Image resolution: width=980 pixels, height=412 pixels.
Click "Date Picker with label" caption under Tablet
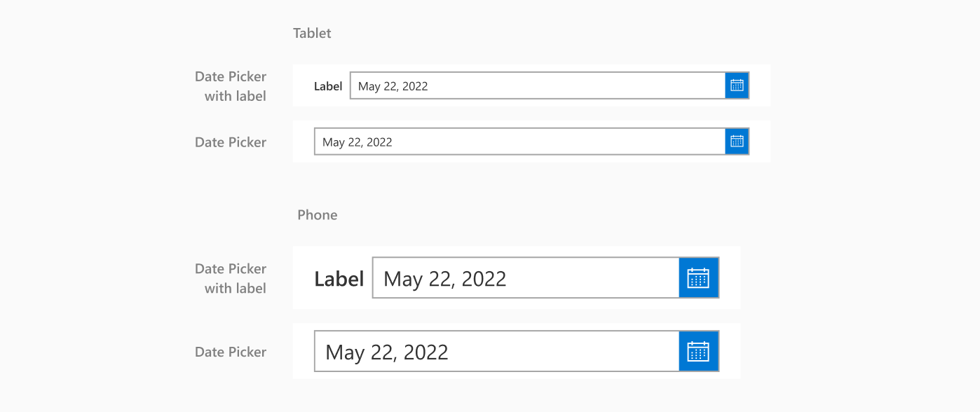coord(231,86)
